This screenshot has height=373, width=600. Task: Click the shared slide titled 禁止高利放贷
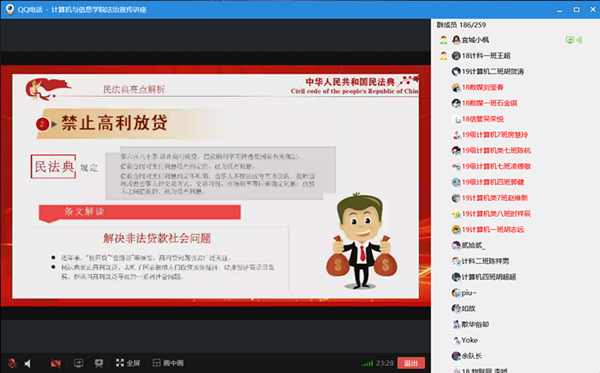pos(215,186)
